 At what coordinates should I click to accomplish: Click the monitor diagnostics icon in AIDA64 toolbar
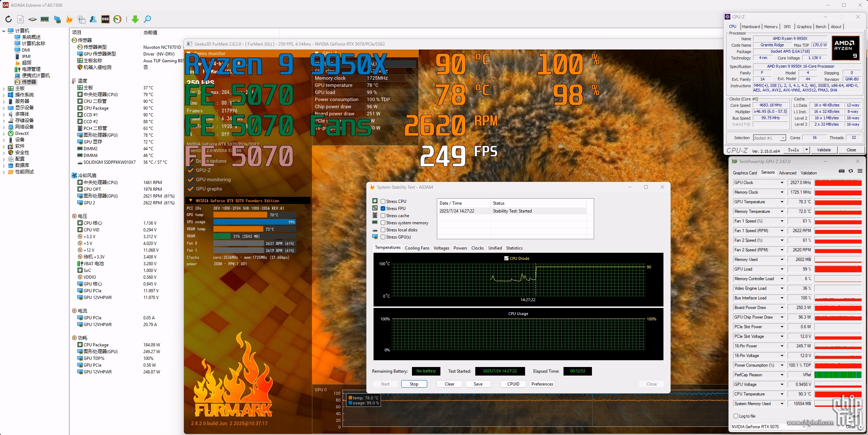tap(57, 19)
